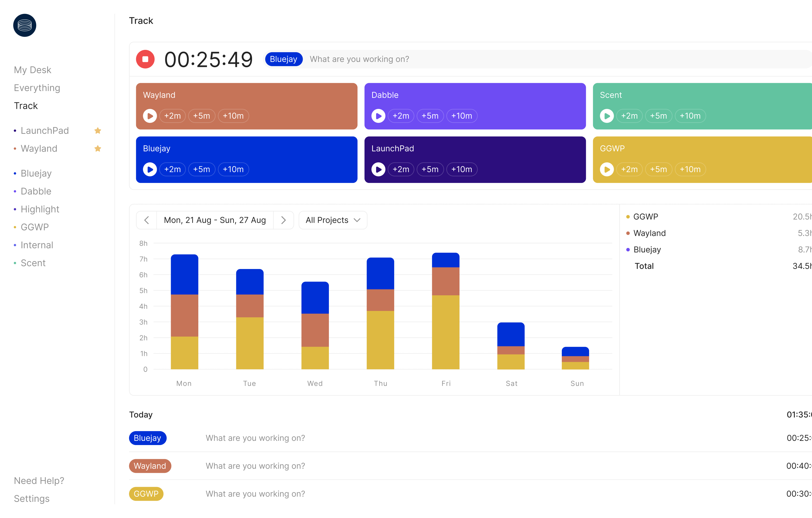812x518 pixels.
Task: Start the Wayland timer play button
Action: point(150,116)
